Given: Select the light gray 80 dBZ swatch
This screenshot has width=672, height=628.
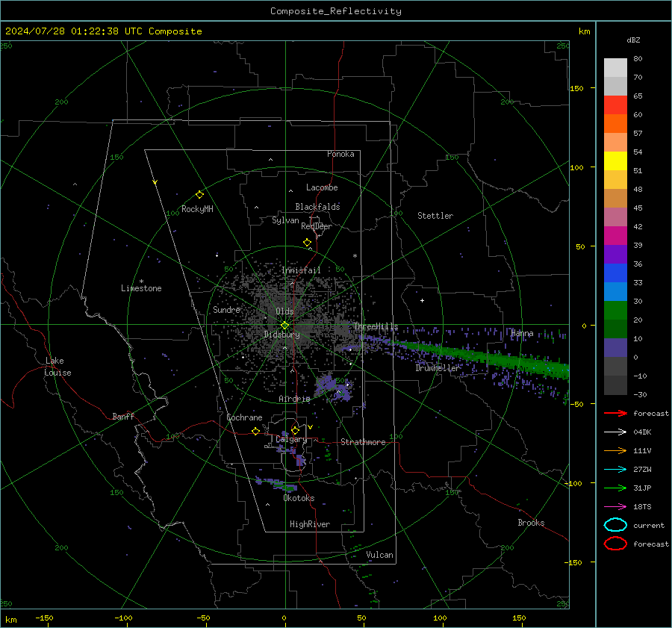Looking at the screenshot, I should (615, 68).
